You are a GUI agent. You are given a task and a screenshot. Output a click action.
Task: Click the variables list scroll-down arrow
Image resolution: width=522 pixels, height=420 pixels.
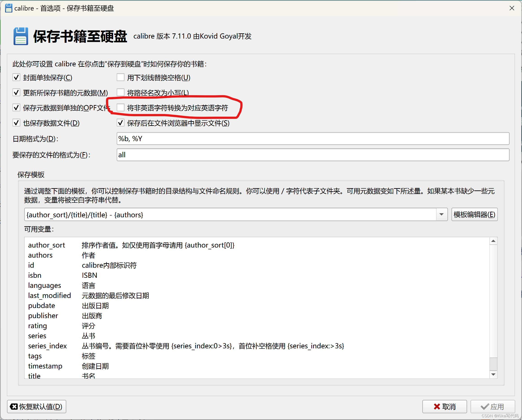click(493, 374)
